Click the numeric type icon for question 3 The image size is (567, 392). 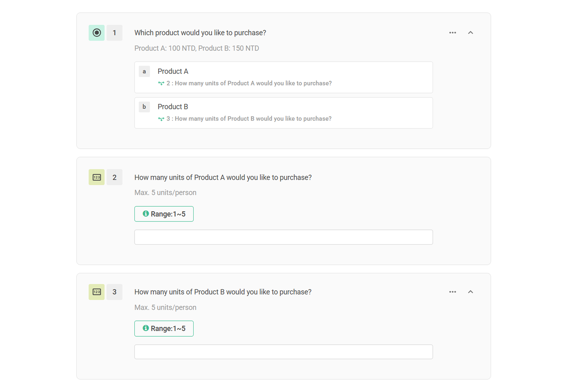click(x=97, y=292)
